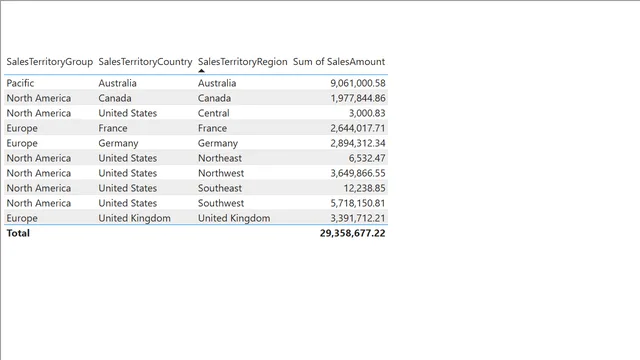Select United States in the Southwest row
Image resolution: width=640 pixels, height=360 pixels.
coord(128,203)
